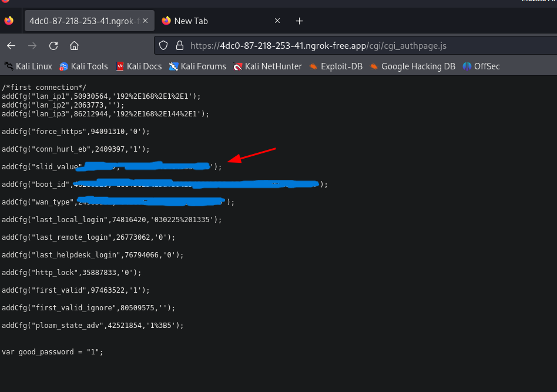Show tracking protection shield info
This screenshot has width=557, height=392.
click(163, 45)
